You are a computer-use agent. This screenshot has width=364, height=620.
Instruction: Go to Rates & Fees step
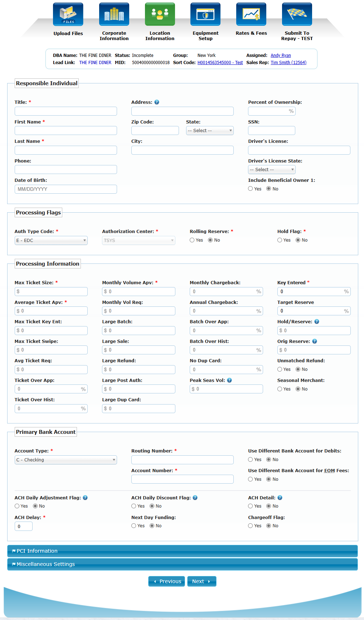click(x=251, y=33)
